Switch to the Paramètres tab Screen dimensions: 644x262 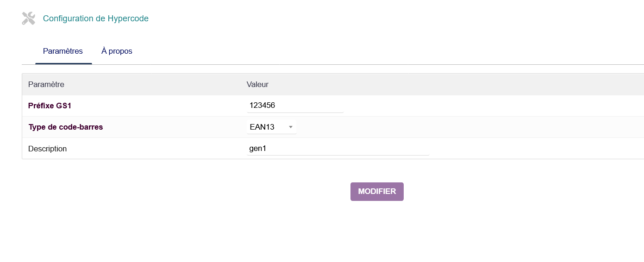[x=63, y=51]
